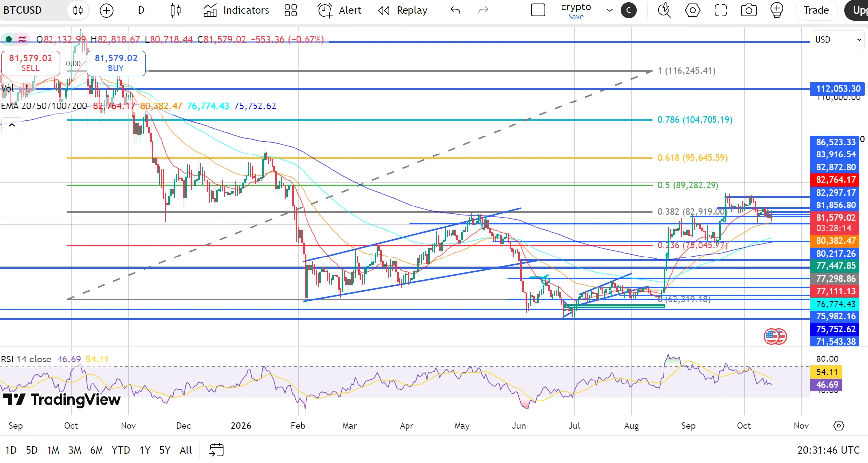Screen dimensions: 868x463
Task: Select the 3M range tab
Action: (x=75, y=450)
